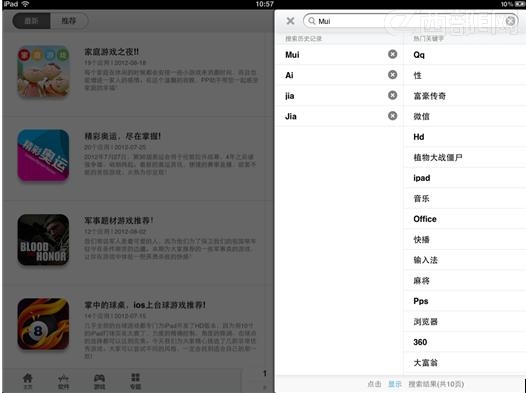The image size is (526, 393).
Task: Choose hot keyword Office
Action: coord(425,219)
